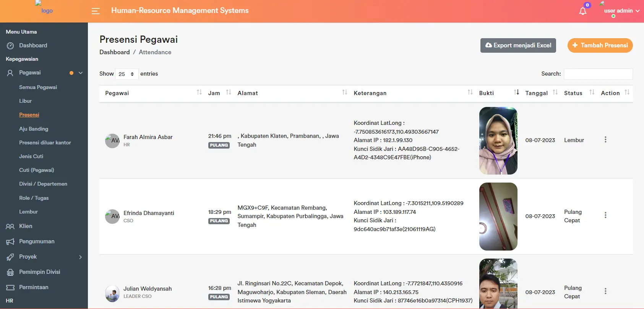Click the Pengumuman megaphone icon

coord(10,242)
